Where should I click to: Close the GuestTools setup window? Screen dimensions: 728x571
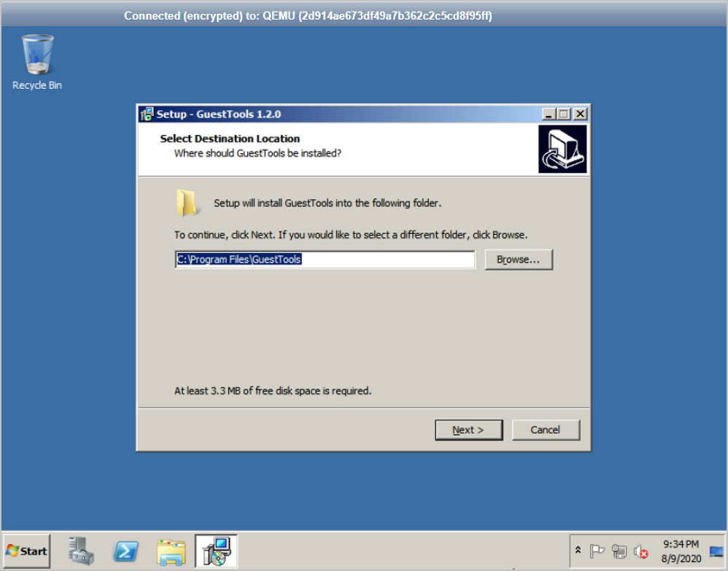click(581, 114)
